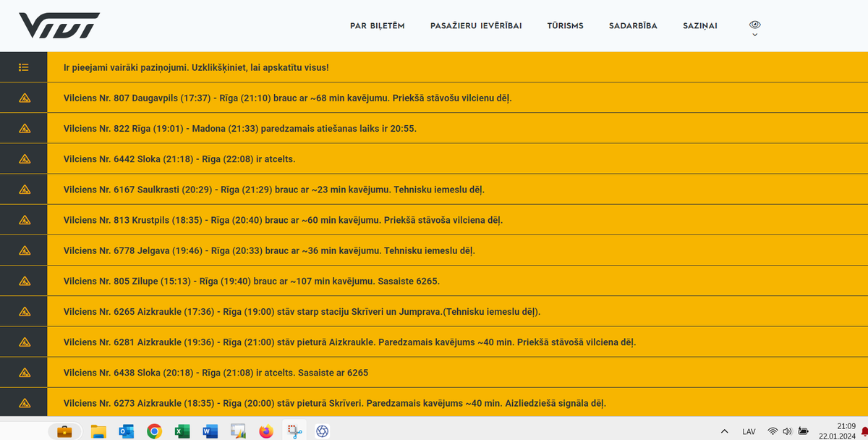Viewport: 868px width, 440px height.
Task: Open the Saziņai menu
Action: (700, 26)
